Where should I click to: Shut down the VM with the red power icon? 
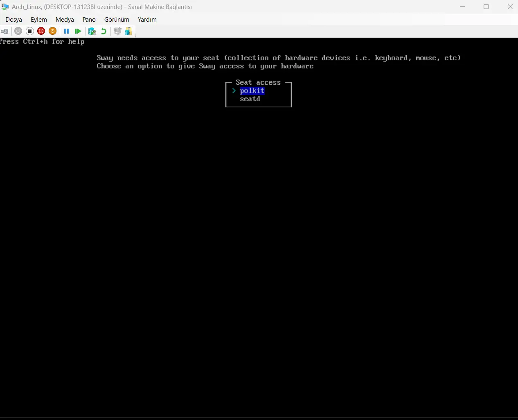coord(41,31)
